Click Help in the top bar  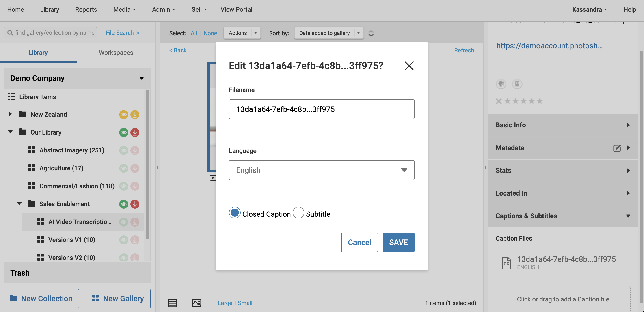tap(629, 9)
